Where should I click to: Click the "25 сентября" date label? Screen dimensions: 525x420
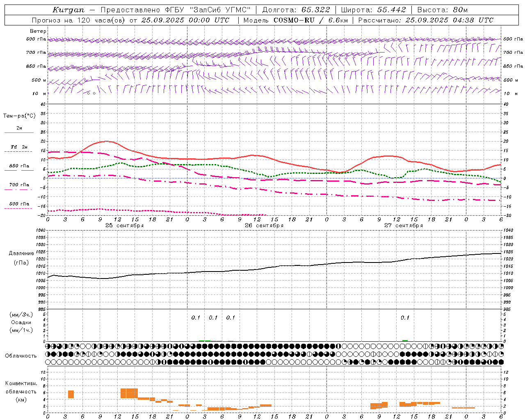[x=124, y=226]
